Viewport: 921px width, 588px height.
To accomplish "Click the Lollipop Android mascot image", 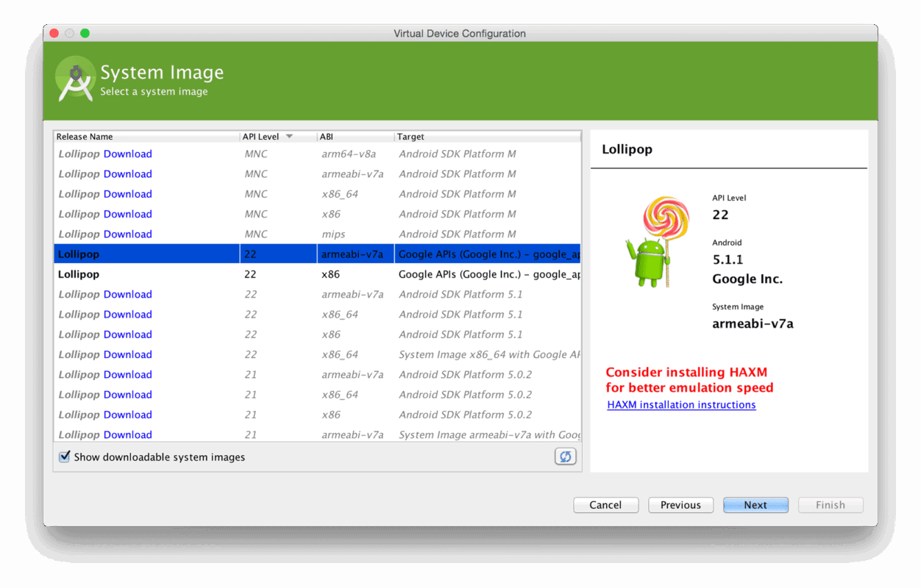I will point(657,242).
